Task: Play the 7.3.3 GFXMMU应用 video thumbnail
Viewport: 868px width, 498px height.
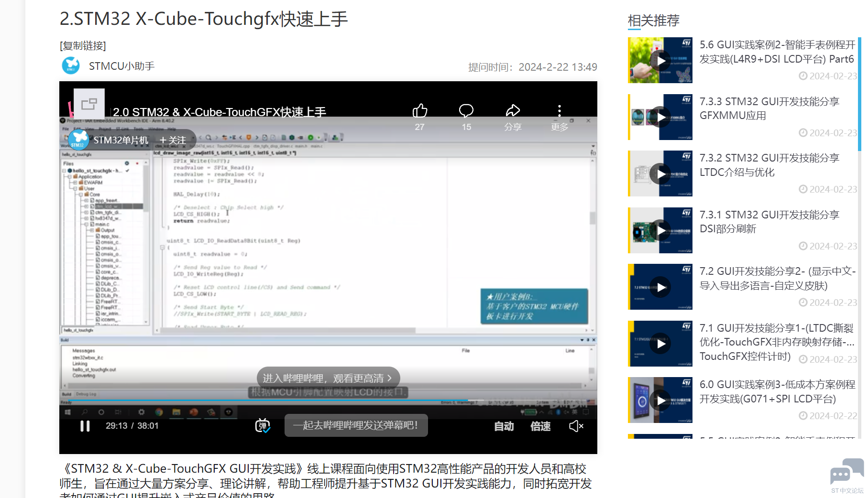Action: [660, 117]
